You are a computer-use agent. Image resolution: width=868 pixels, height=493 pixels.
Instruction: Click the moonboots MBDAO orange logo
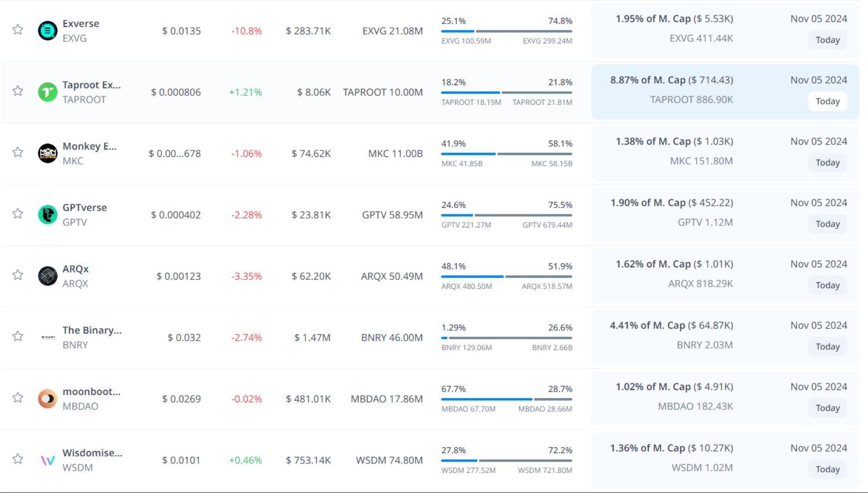click(x=47, y=399)
